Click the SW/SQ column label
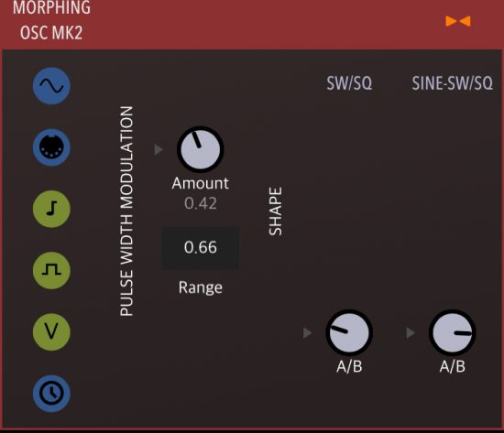Screen dimensions: 504x433 point(349,83)
